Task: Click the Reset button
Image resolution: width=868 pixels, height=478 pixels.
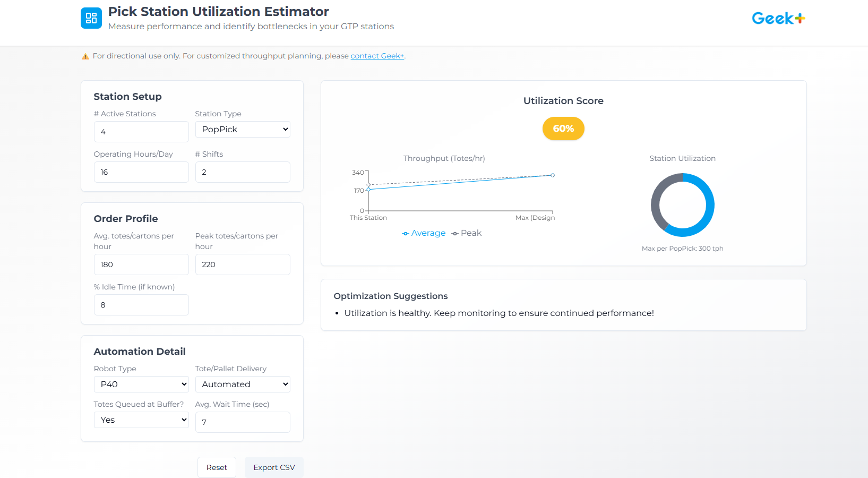Action: click(x=217, y=467)
